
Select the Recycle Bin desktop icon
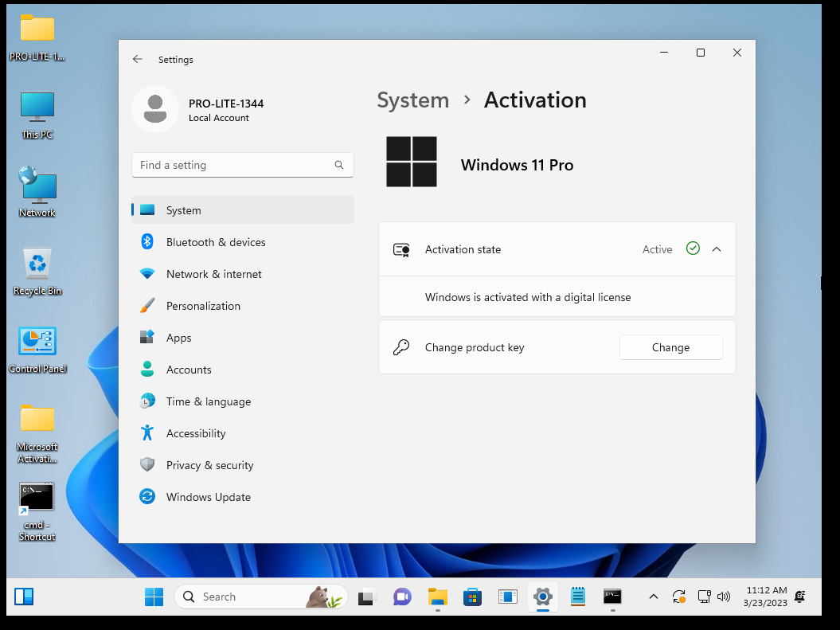[x=37, y=272]
